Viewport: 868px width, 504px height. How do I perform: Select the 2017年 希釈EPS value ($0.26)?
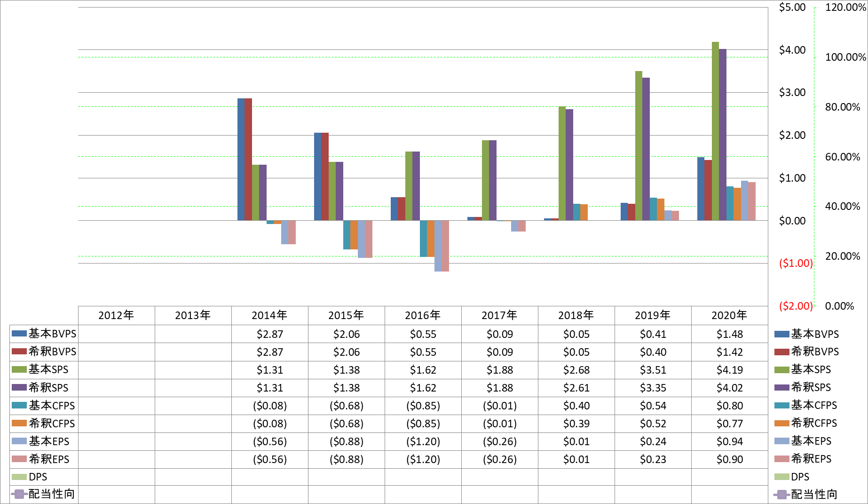[500, 459]
